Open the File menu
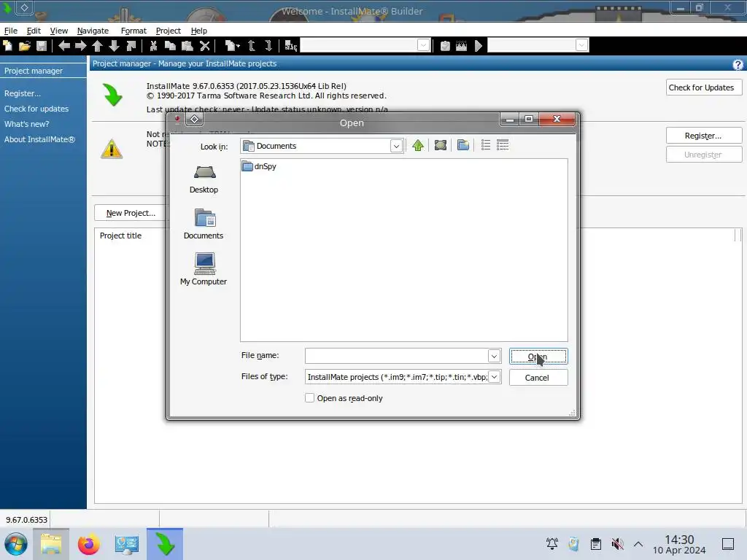The height and width of the screenshot is (560, 747). click(x=10, y=31)
